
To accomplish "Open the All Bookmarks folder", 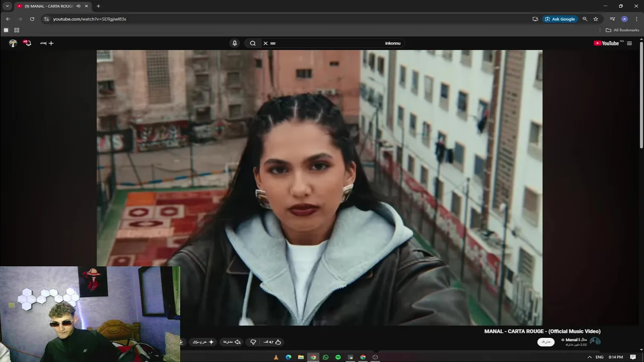I will tap(622, 30).
